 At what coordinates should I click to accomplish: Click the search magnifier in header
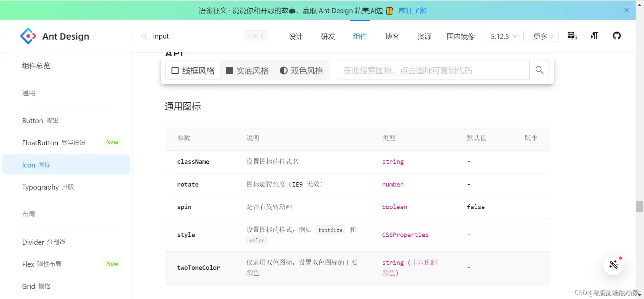click(x=144, y=36)
